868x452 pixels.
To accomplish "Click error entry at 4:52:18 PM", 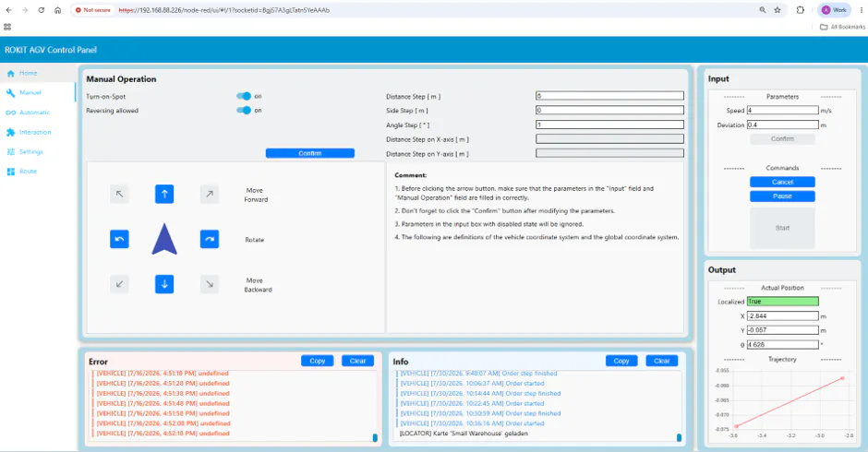I will click(163, 434).
